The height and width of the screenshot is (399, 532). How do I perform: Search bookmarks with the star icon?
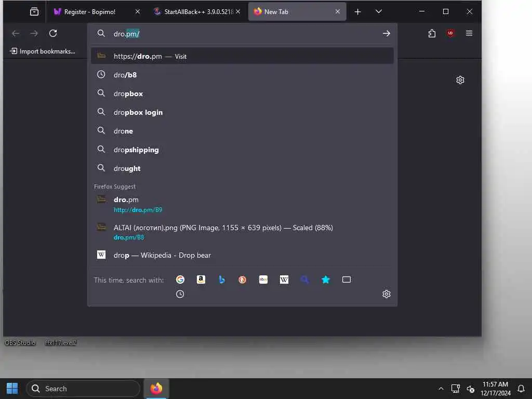tap(326, 280)
